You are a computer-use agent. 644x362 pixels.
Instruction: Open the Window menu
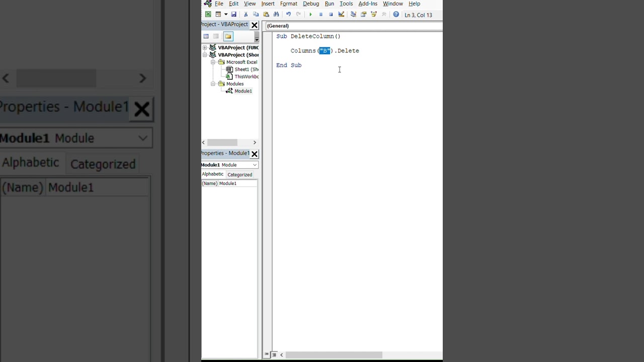[393, 4]
